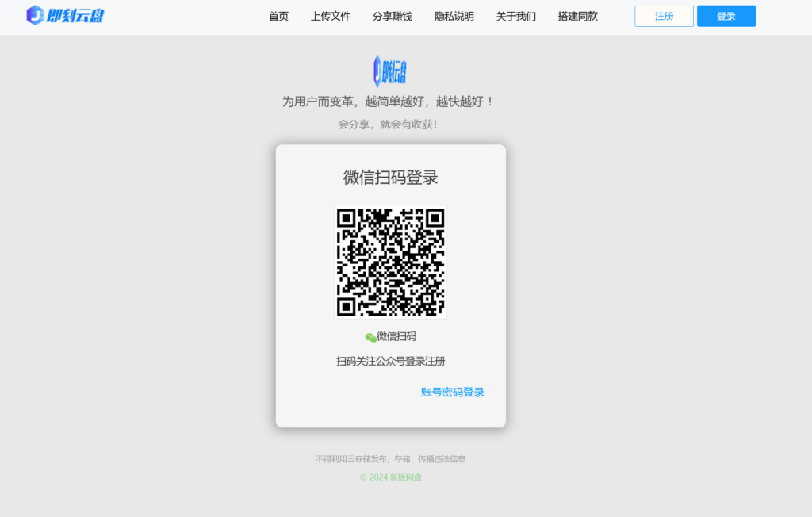Click the green WeChat icon
This screenshot has width=812, height=517.
coord(370,337)
